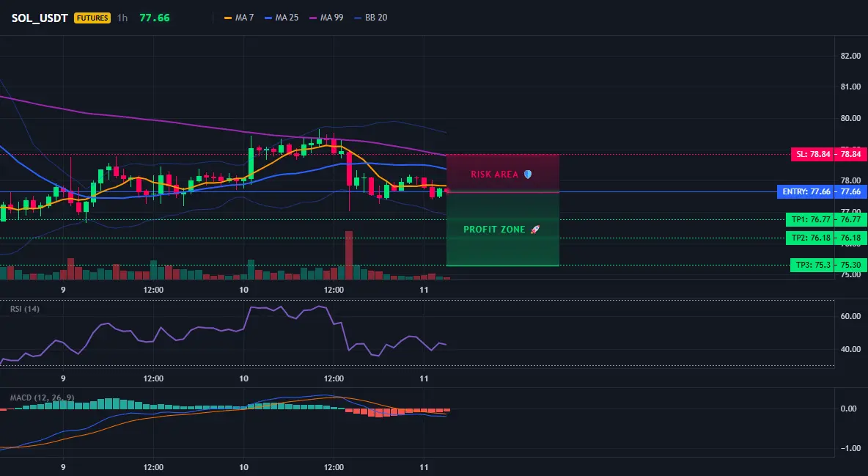Click date 9 on MACD panel time axis
The width and height of the screenshot is (868, 476).
click(x=63, y=467)
